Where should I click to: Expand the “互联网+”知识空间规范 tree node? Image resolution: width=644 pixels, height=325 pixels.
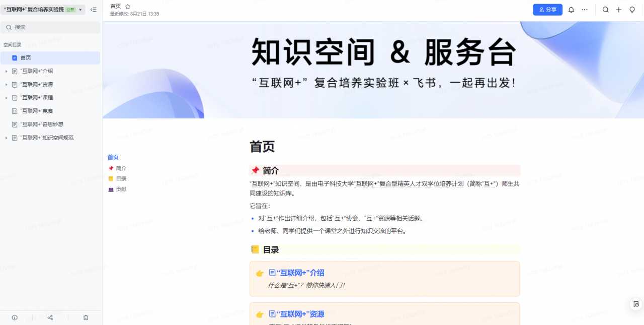pos(7,138)
